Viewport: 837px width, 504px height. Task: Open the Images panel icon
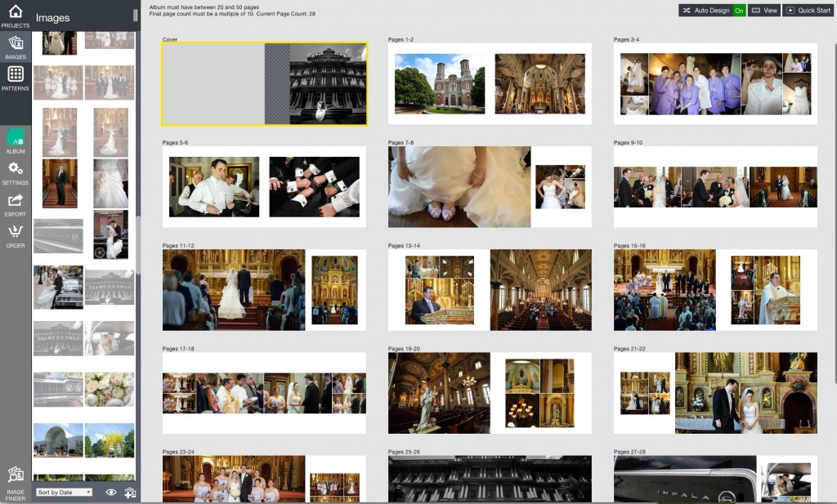16,47
